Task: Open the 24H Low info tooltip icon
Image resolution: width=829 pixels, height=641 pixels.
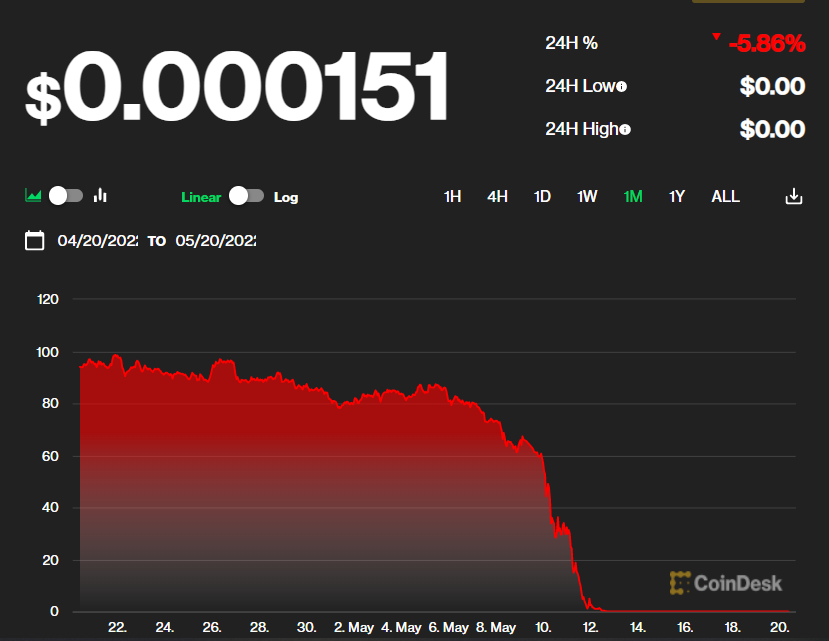Action: [x=621, y=86]
